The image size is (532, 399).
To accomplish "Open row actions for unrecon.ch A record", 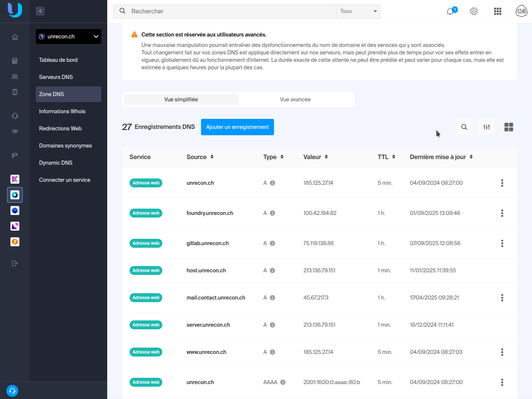I will [x=502, y=183].
